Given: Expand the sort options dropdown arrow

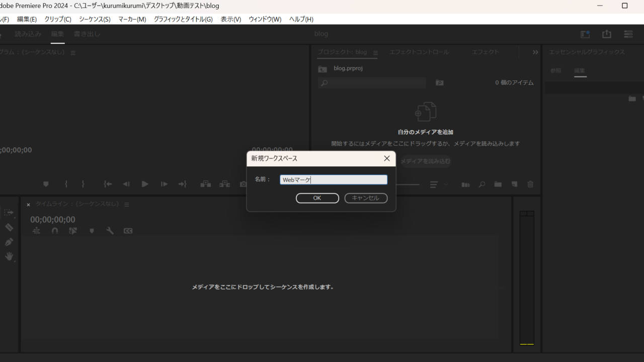Looking at the screenshot, I should click(446, 185).
